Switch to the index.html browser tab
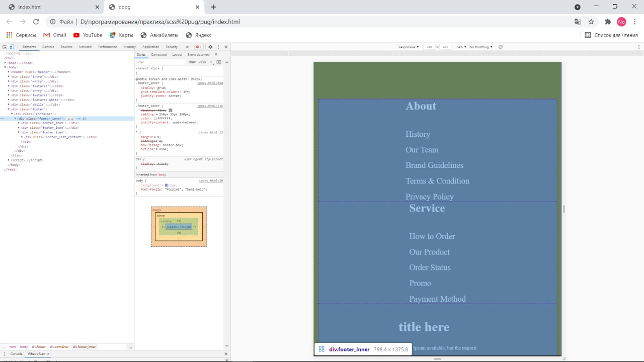Screen dimensions: 644x362 [52, 7]
